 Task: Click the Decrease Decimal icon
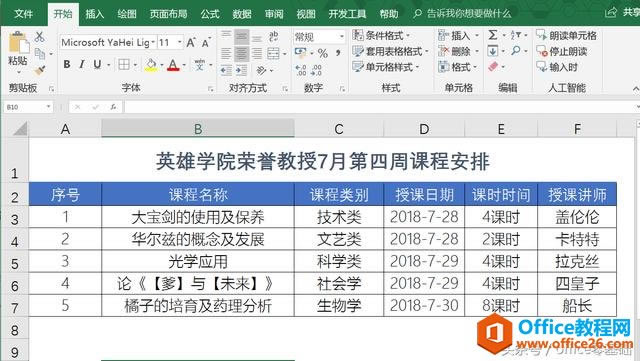(316, 70)
